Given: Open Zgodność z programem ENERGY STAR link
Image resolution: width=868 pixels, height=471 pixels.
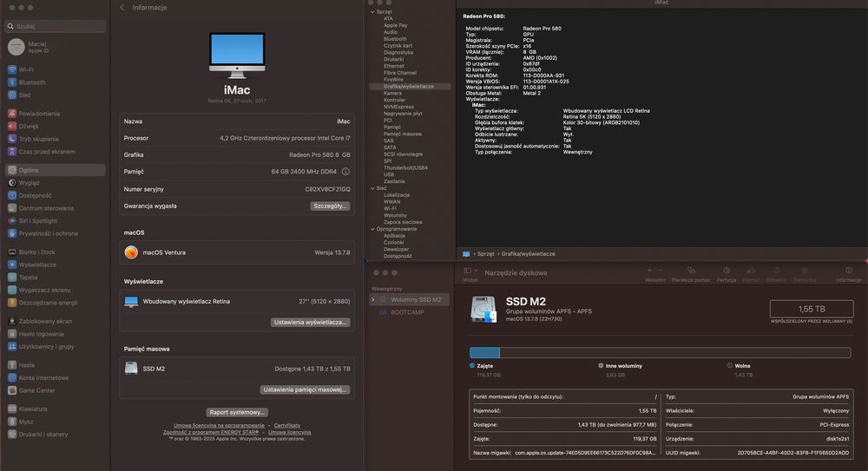Looking at the screenshot, I should pyautogui.click(x=211, y=432).
